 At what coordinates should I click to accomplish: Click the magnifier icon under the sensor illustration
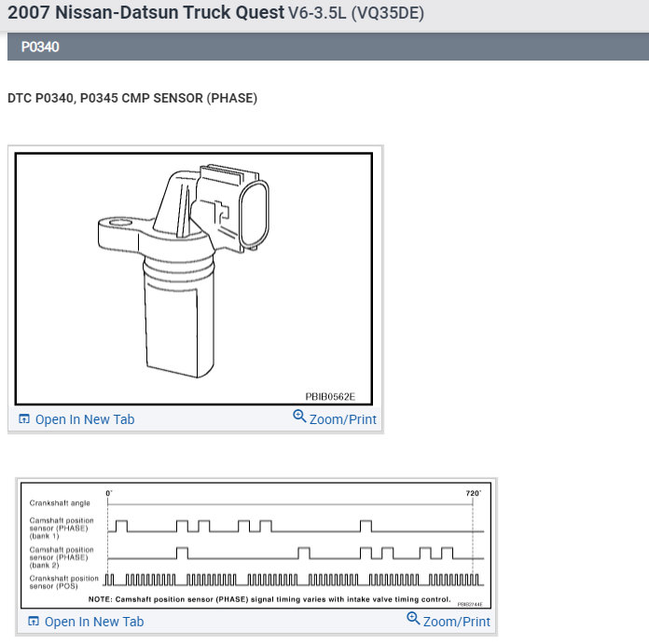[299, 416]
